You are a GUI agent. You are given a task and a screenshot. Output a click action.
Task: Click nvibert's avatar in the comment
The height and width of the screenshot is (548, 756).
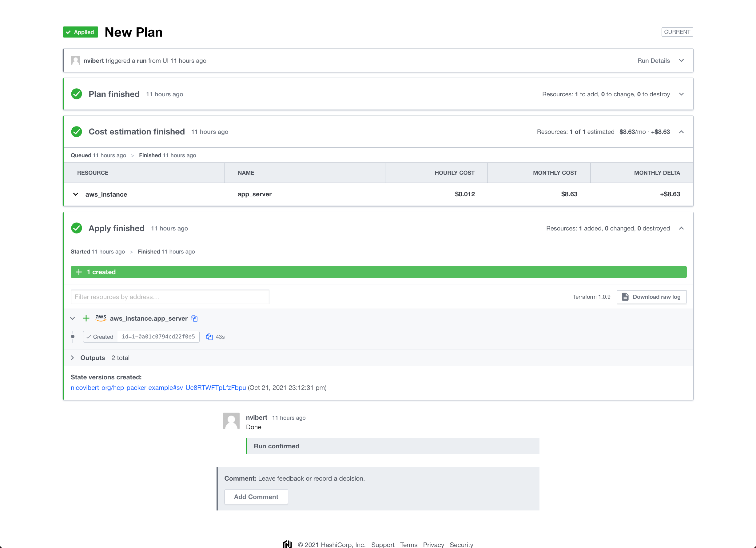pyautogui.click(x=231, y=421)
